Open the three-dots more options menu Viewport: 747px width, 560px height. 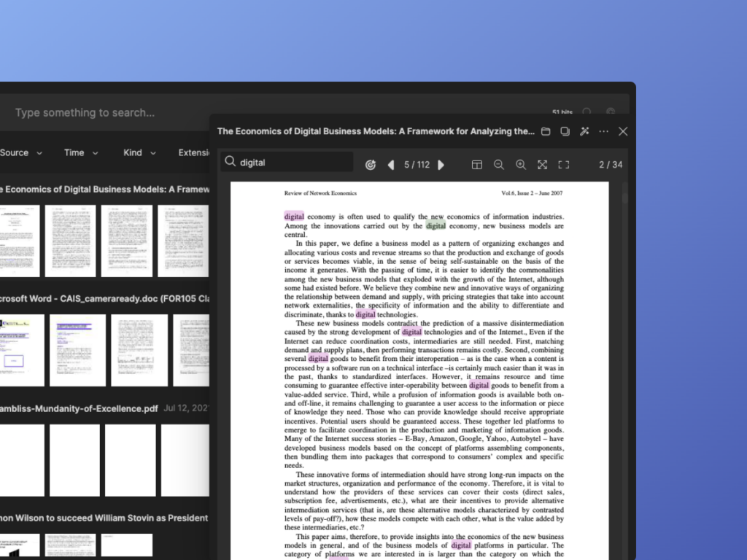[603, 131]
